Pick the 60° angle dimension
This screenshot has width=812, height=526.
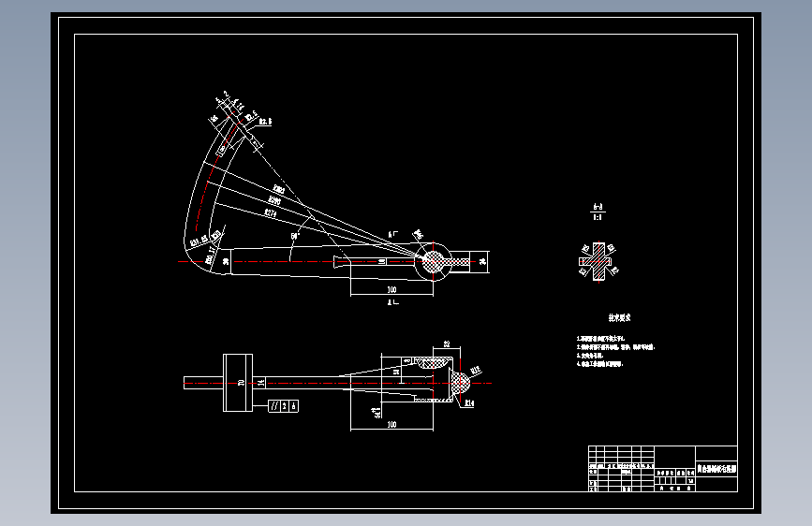coord(295,236)
